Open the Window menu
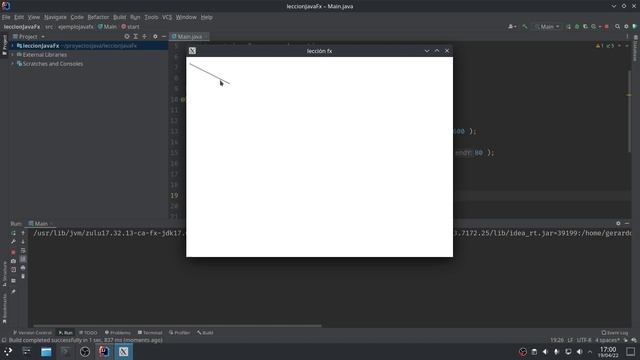The width and height of the screenshot is (640, 360). tap(186, 17)
